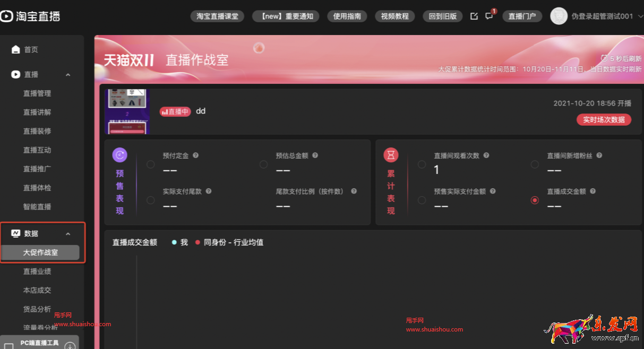The height and width of the screenshot is (349, 644).
Task: Click the help icon beside 预售实际支付金额
Action: [x=493, y=191]
